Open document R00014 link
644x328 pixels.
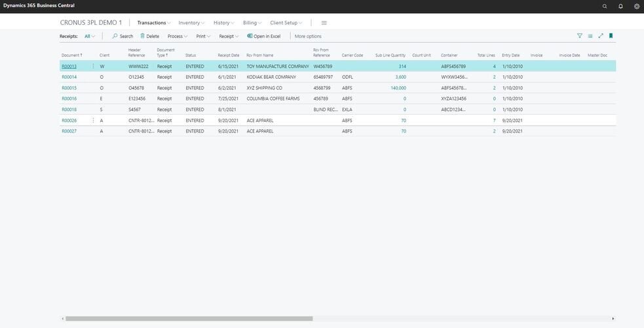[69, 77]
